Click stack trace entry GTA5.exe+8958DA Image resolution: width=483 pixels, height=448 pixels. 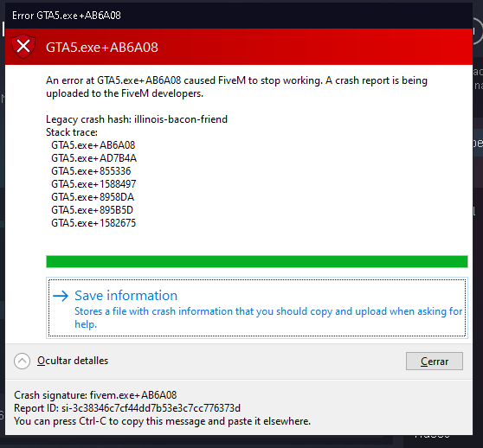coord(93,197)
